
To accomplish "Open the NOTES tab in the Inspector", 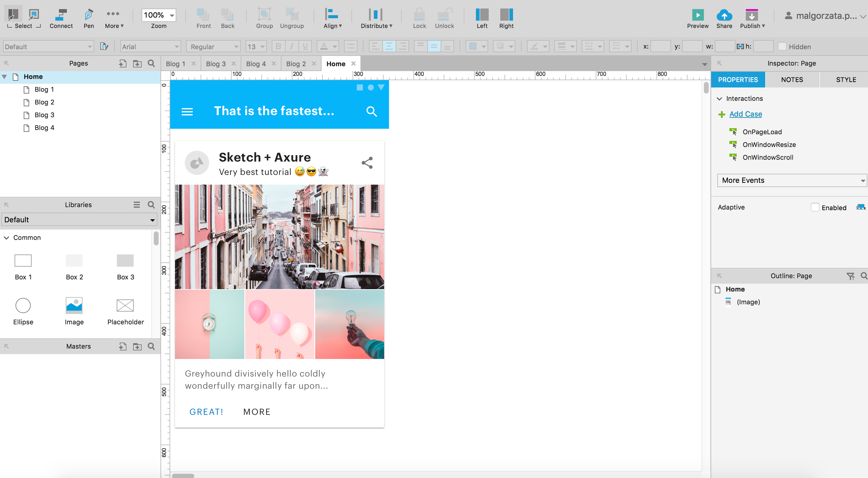I will (x=791, y=80).
